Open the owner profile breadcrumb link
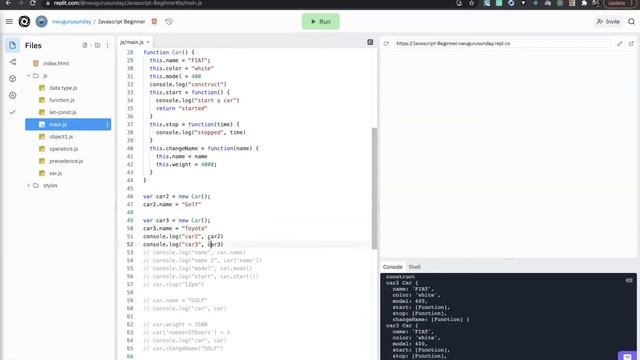The height and width of the screenshot is (360, 640). point(71,22)
